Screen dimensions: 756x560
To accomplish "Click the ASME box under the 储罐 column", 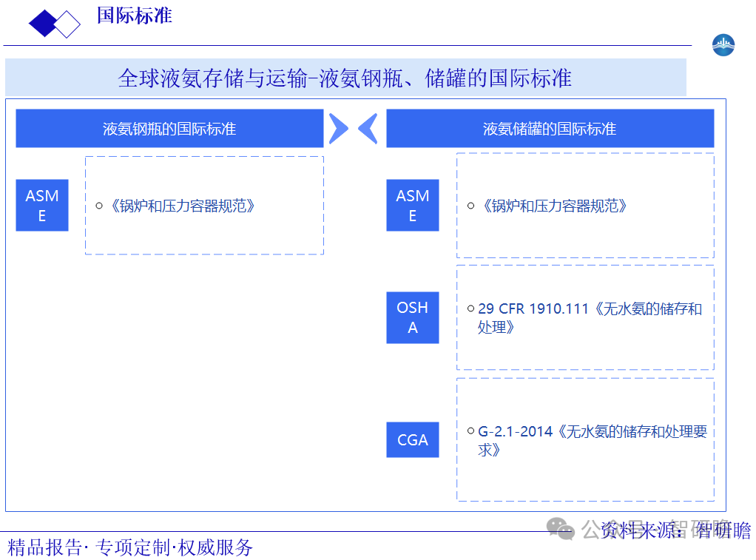I will coord(412,205).
